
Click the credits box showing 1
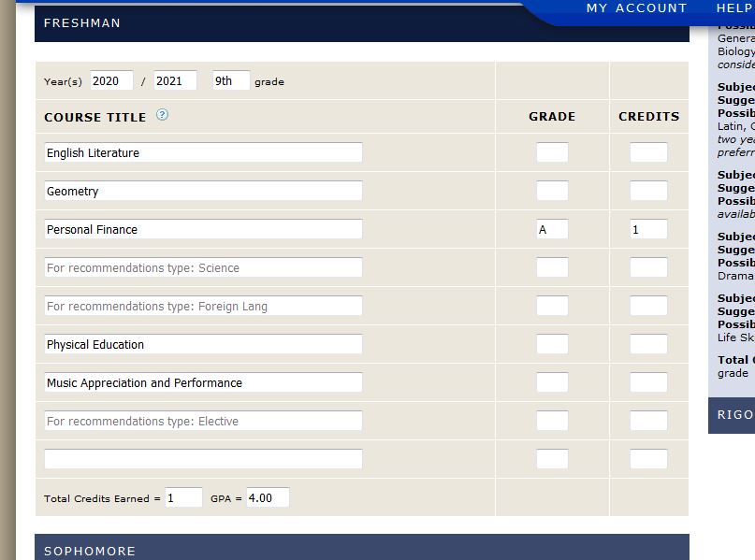pyautogui.click(x=648, y=228)
